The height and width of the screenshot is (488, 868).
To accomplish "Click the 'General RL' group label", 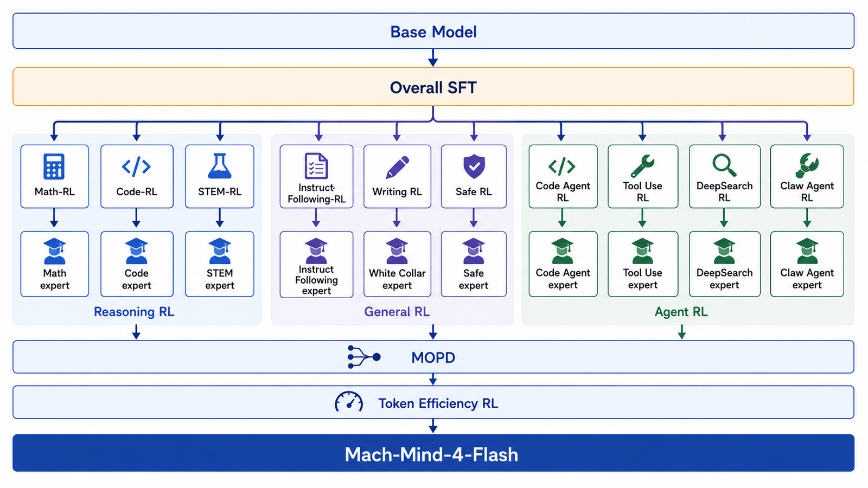I will tap(397, 312).
